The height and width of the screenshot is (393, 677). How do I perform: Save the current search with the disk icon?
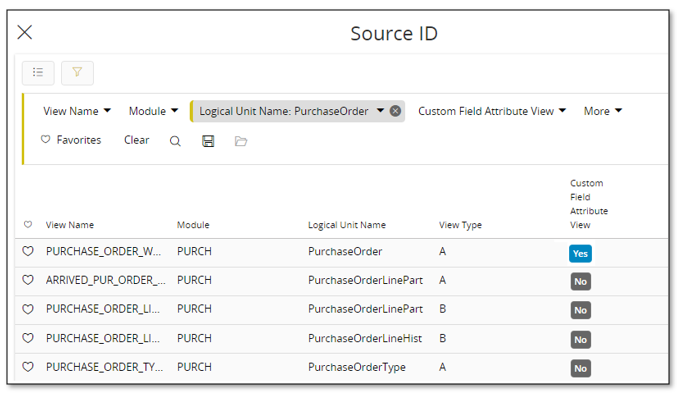pos(208,141)
